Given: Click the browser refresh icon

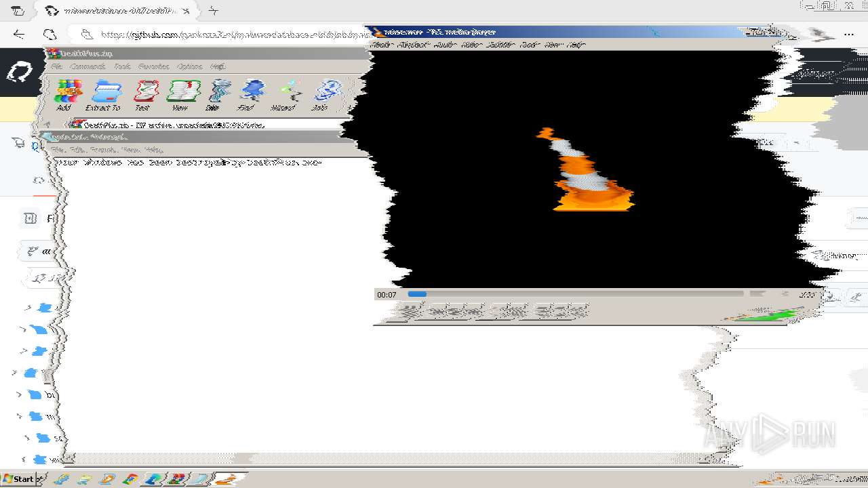Looking at the screenshot, I should (x=50, y=35).
